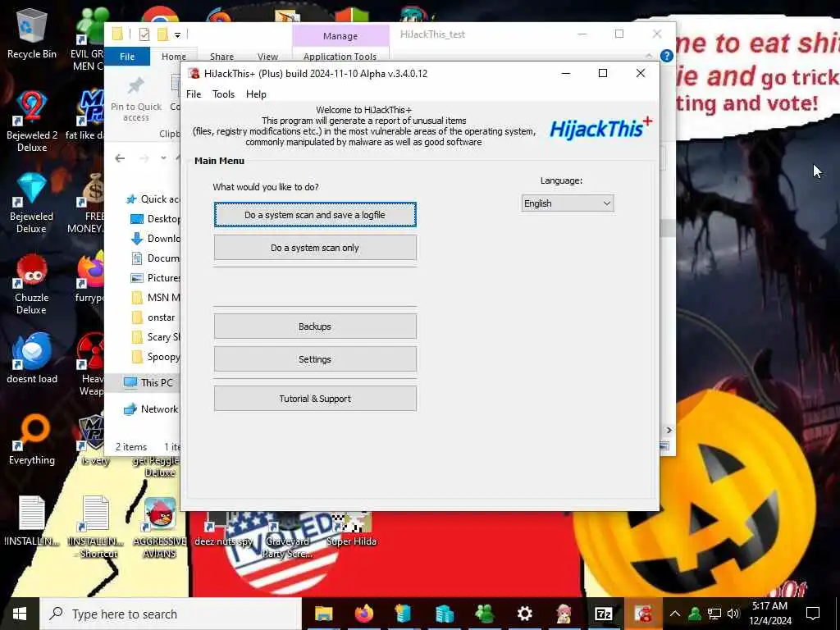Open Explorer help question mark icon
This screenshot has width=840, height=630.
pos(666,56)
